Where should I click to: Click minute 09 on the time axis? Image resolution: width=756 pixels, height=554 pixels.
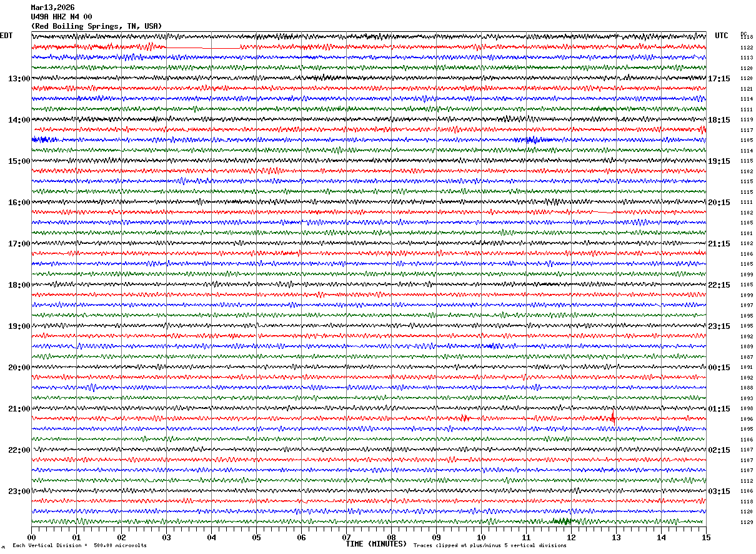click(436, 537)
